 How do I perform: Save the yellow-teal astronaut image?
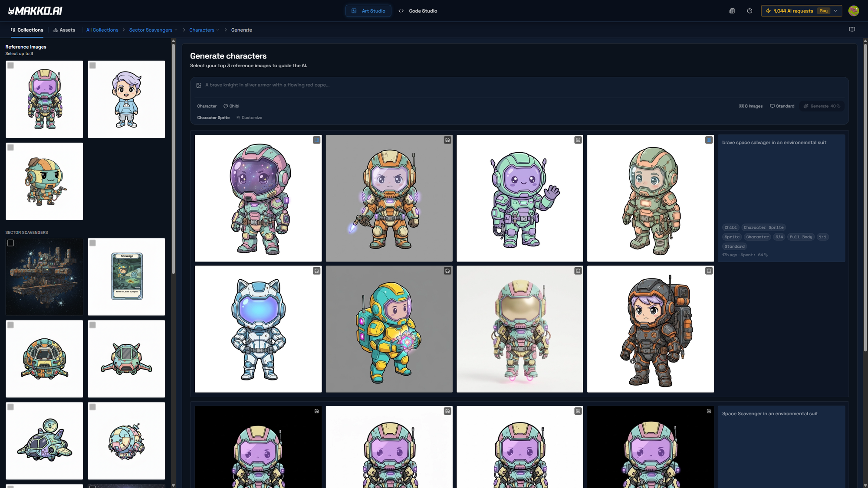pyautogui.click(x=447, y=271)
